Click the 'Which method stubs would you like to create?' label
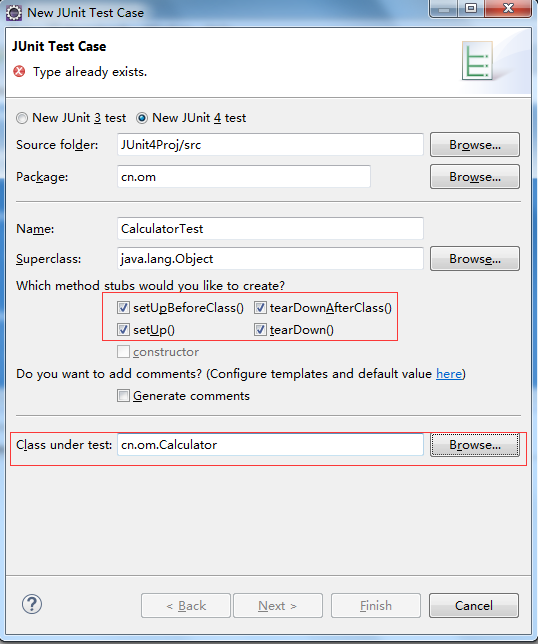 (x=150, y=286)
